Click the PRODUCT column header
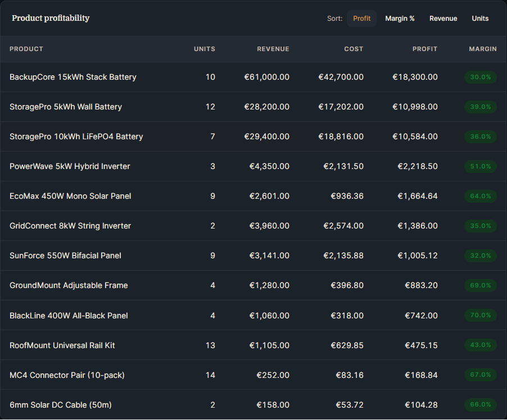Viewport: 507px width, 420px height. (26, 49)
